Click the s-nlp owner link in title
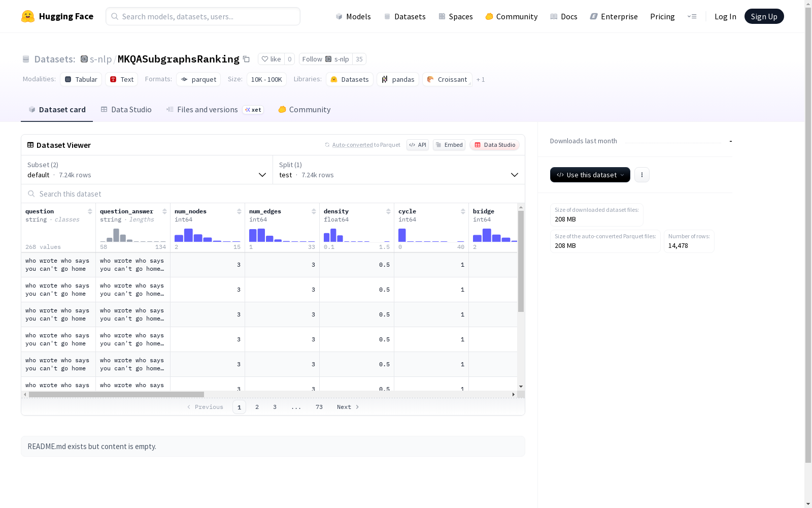This screenshot has width=812, height=508. click(100, 59)
